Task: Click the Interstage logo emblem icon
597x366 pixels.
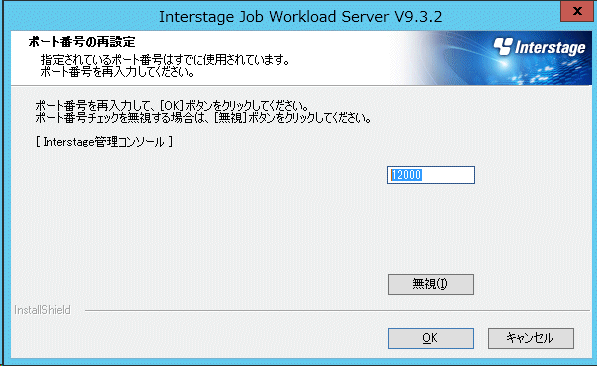Action: (x=503, y=46)
